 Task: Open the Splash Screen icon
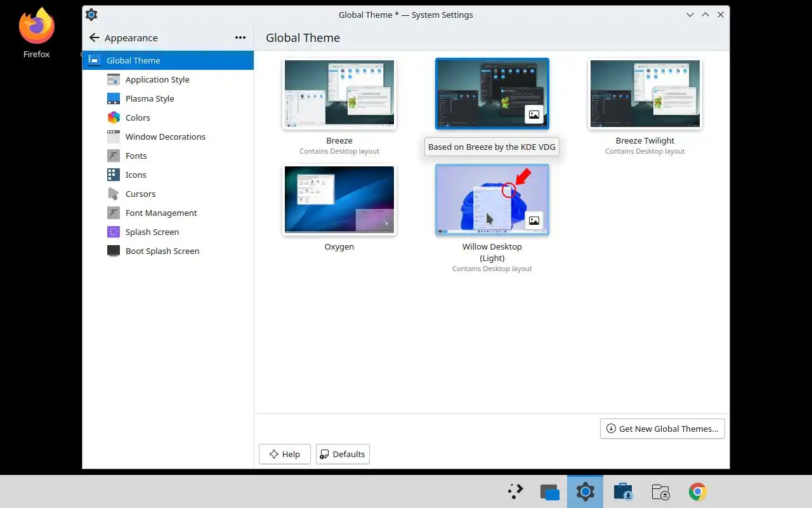(x=114, y=232)
